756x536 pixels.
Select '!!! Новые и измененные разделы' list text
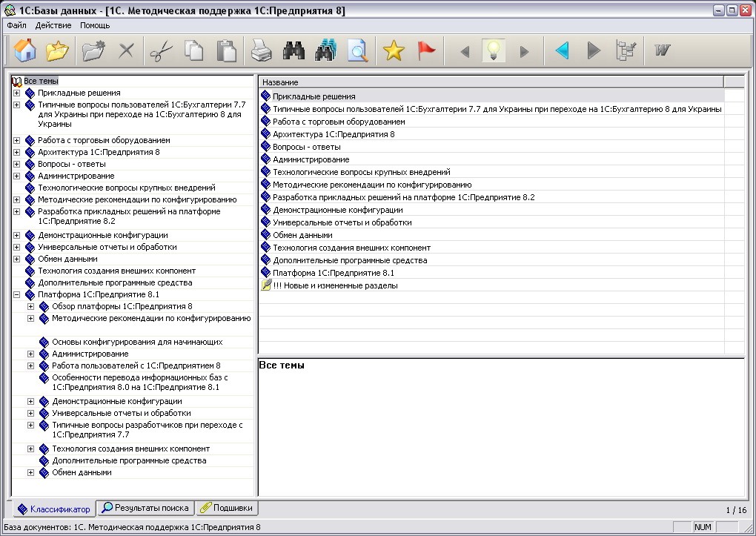[335, 285]
